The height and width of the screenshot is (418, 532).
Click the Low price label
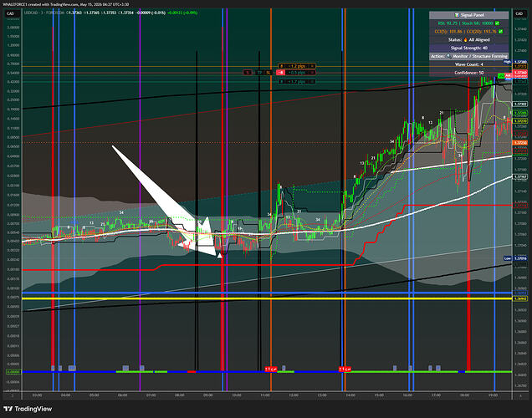click(507, 258)
